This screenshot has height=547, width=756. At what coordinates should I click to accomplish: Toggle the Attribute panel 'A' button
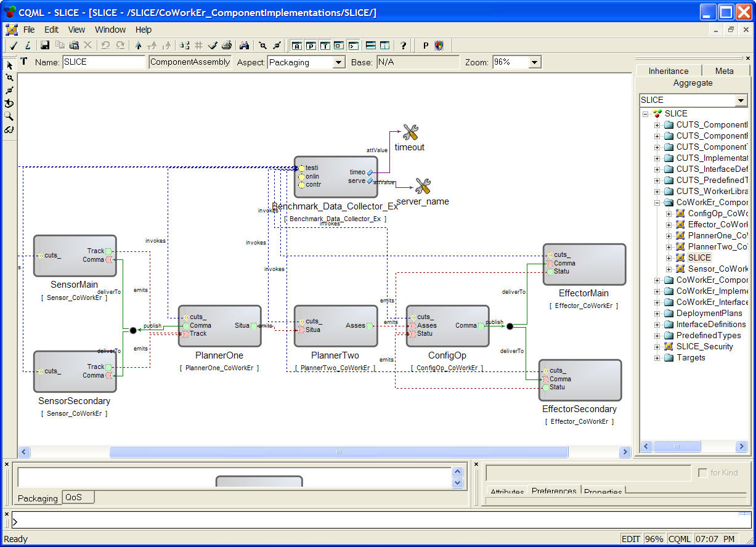click(297, 45)
